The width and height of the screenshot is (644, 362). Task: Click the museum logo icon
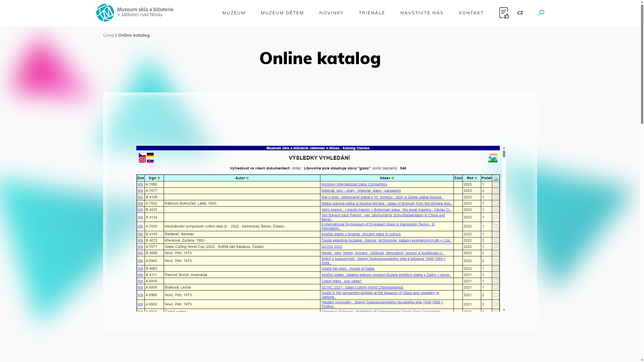[x=105, y=13]
